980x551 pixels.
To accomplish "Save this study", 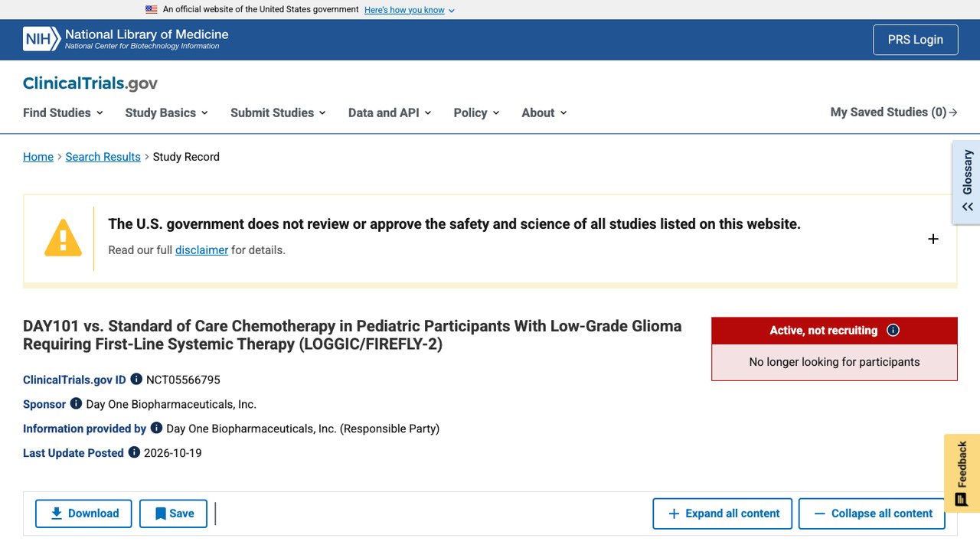I will 173,514.
